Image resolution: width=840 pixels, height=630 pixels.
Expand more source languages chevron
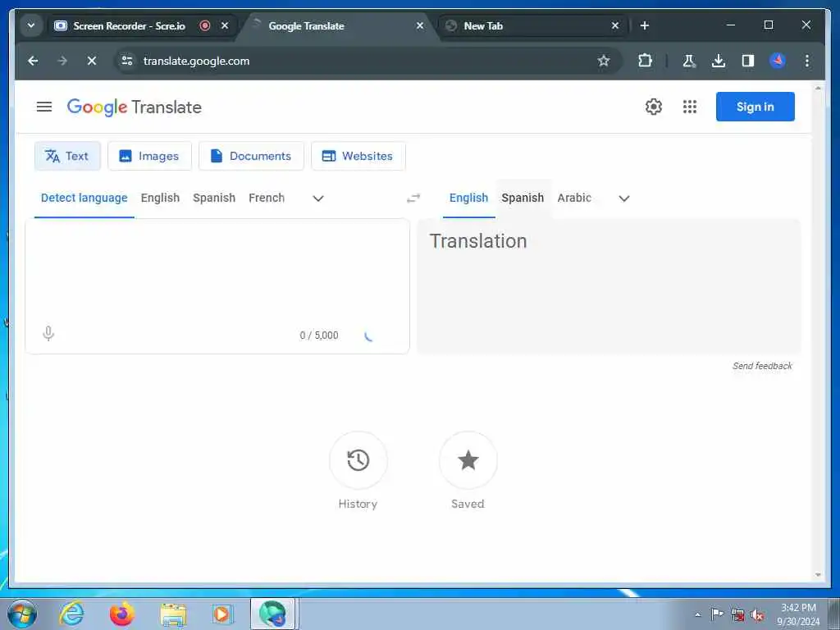pos(318,199)
